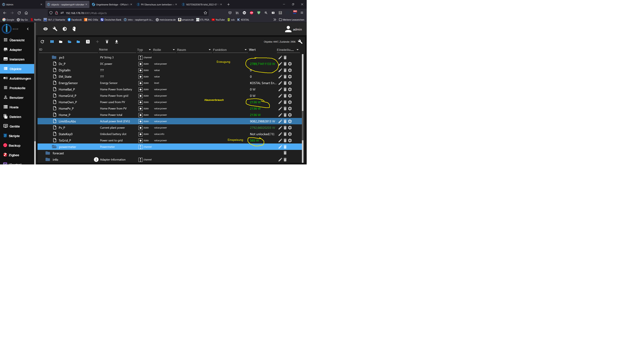Viewport: 644px width, 362px height.
Task: Open the YouTube bookmark
Action: click(218, 20)
